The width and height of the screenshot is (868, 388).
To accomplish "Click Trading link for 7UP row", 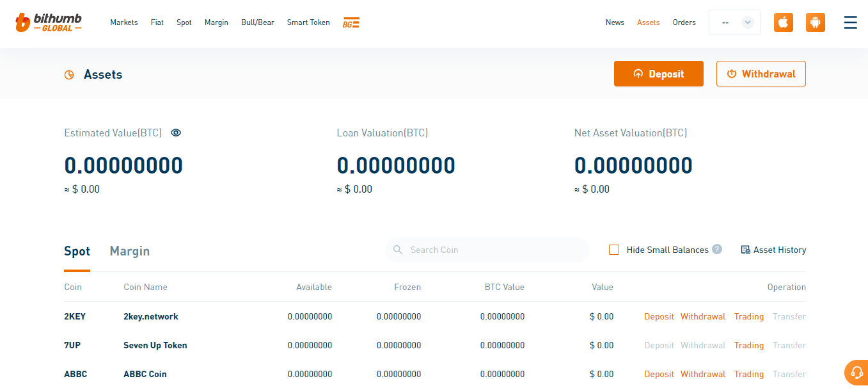I will 748,345.
